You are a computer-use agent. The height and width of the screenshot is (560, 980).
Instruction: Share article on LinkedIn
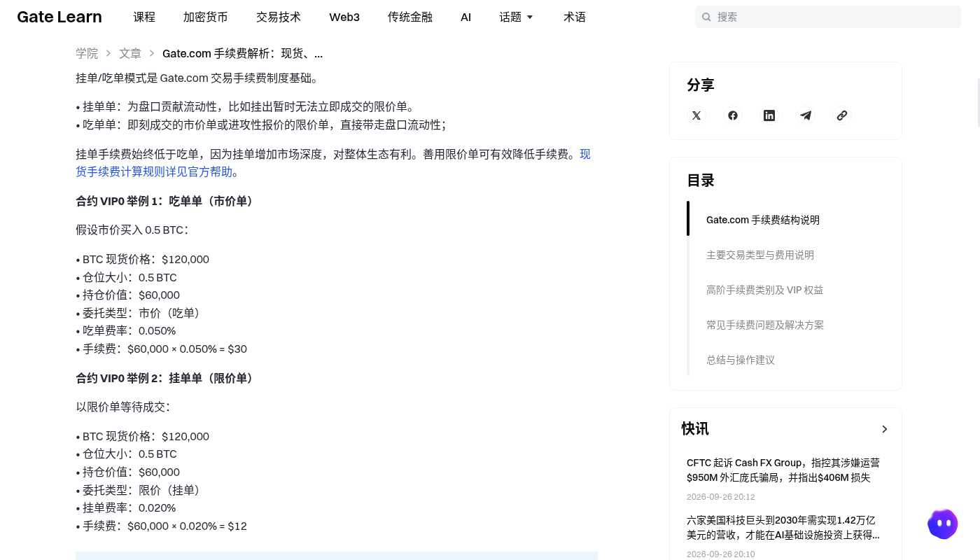coord(769,115)
